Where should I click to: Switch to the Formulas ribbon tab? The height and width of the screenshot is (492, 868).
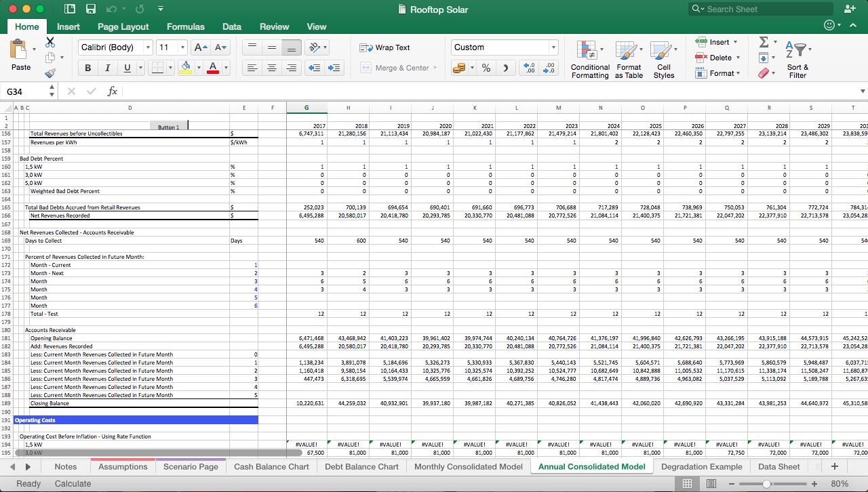click(x=185, y=26)
